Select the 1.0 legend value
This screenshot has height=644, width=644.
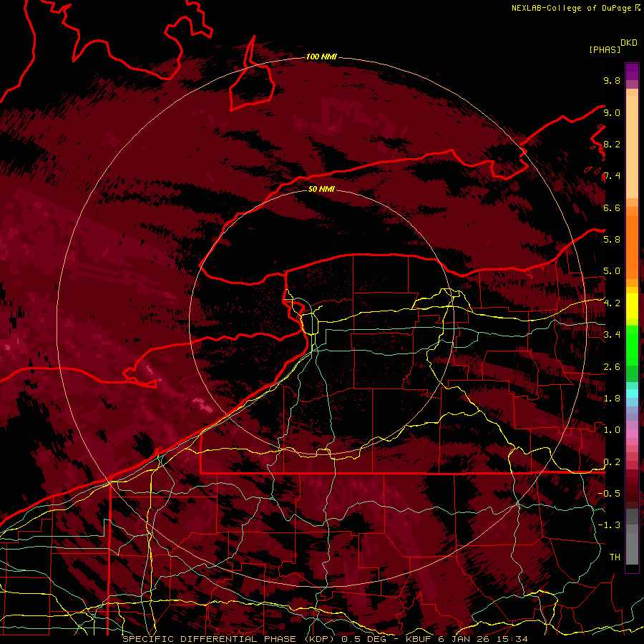pyautogui.click(x=612, y=430)
